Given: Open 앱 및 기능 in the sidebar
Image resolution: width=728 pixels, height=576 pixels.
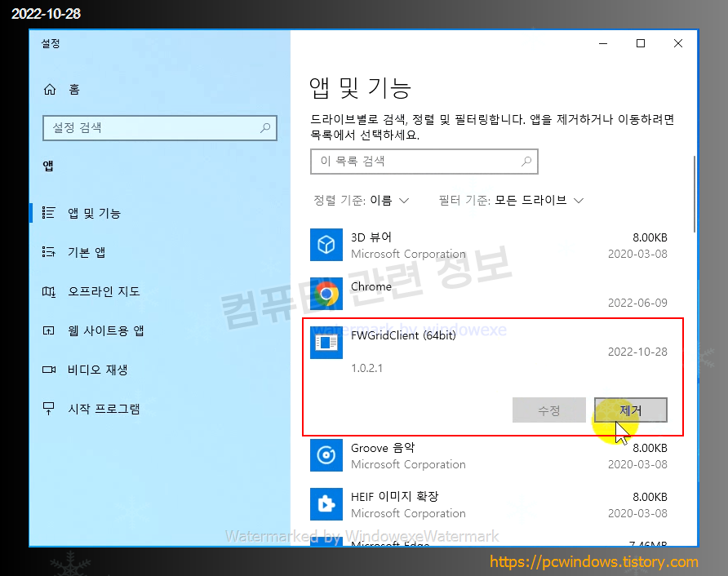Looking at the screenshot, I should coord(94,213).
